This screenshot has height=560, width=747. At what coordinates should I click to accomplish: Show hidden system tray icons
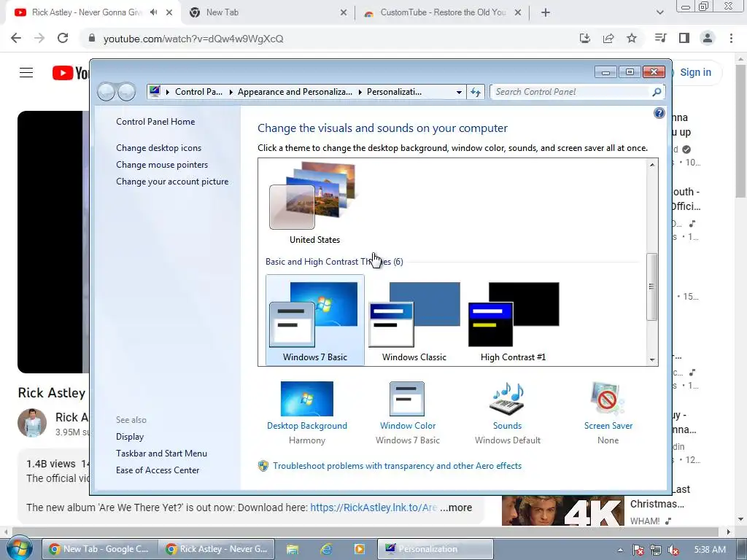point(620,550)
